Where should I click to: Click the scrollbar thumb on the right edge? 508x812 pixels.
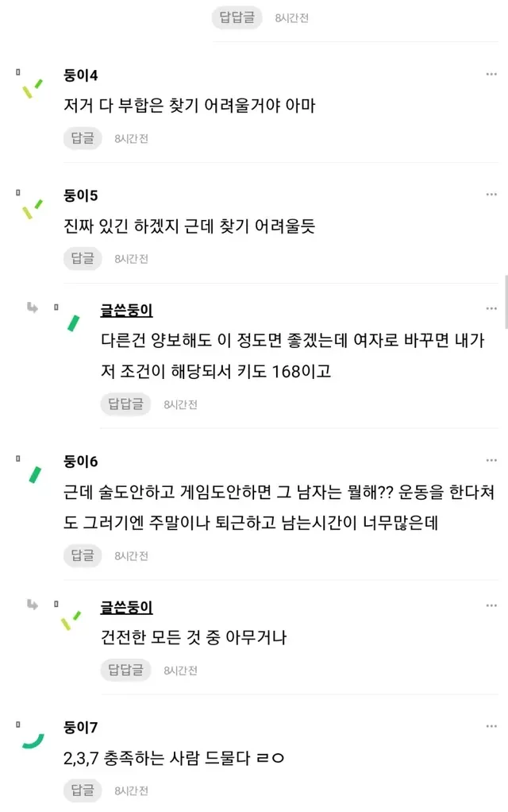pyautogui.click(x=506, y=302)
